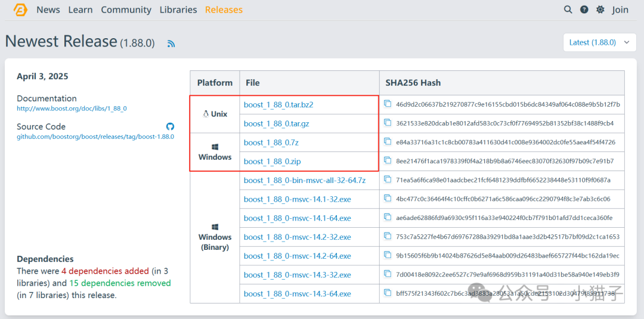
Task: Open the Latest (1.88.0) version dropdown
Action: click(600, 42)
